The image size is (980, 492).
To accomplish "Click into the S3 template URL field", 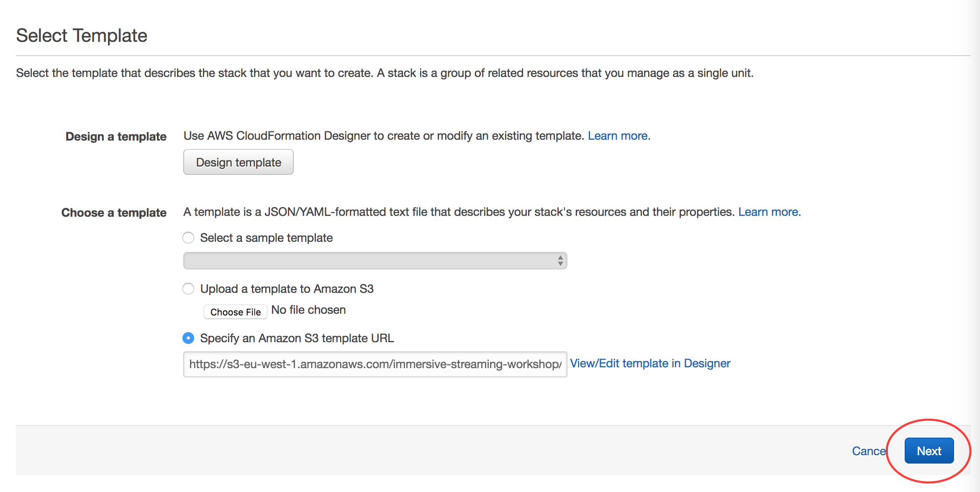I will tap(375, 364).
